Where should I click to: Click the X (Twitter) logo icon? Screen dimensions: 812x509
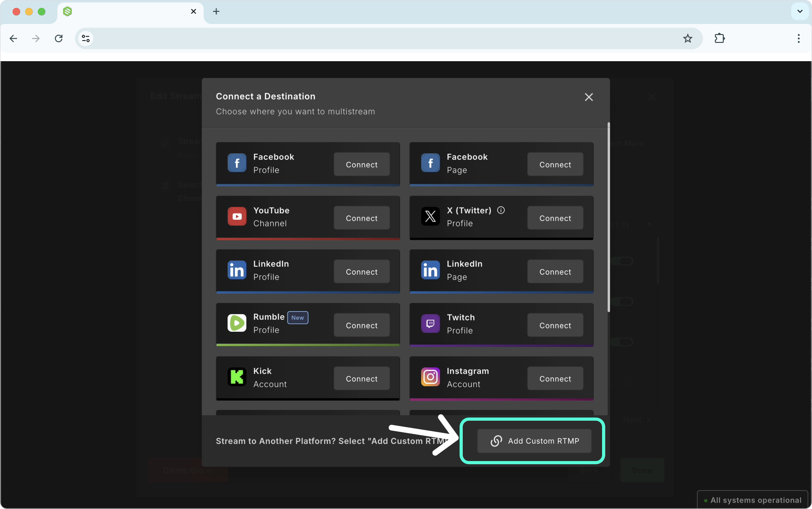(x=430, y=216)
